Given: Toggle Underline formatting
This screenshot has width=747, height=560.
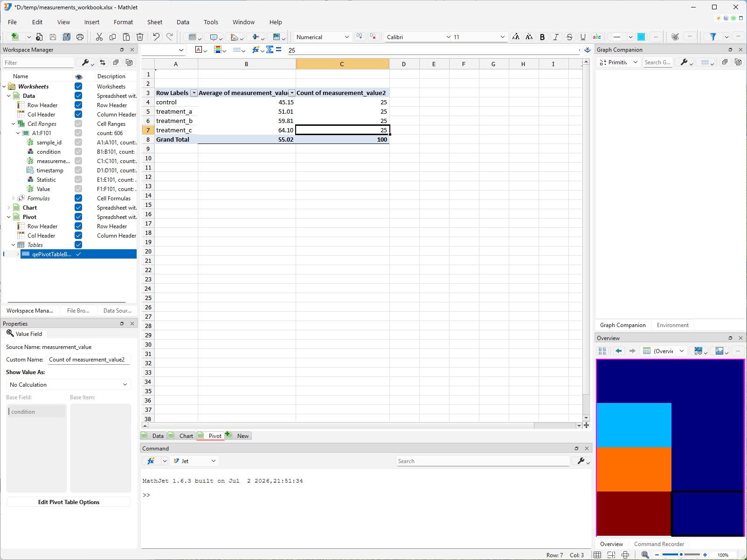Looking at the screenshot, I should tap(583, 37).
